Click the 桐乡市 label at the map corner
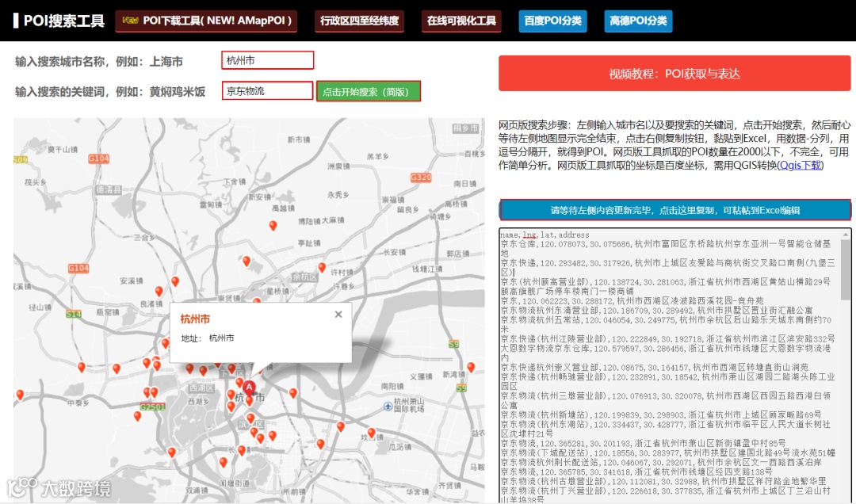 [x=465, y=128]
